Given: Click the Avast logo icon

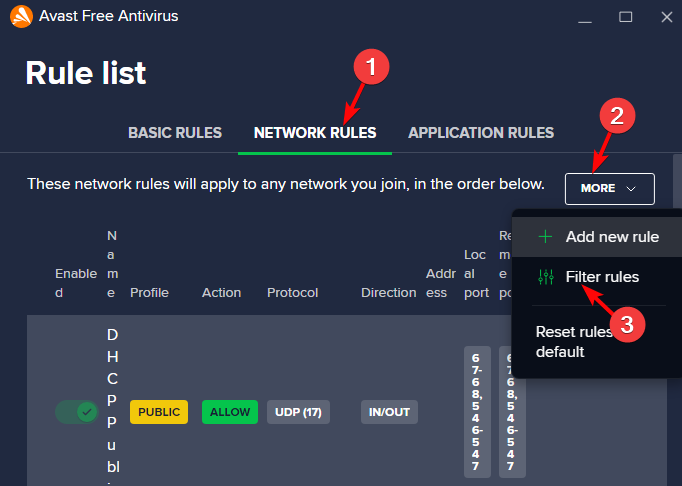Looking at the screenshot, I should point(21,17).
